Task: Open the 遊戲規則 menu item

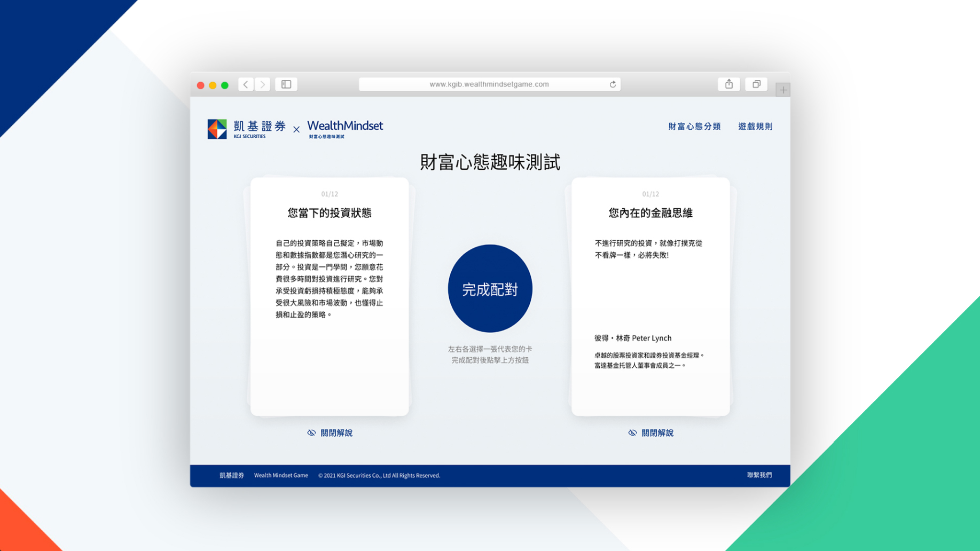Action: coord(755,127)
